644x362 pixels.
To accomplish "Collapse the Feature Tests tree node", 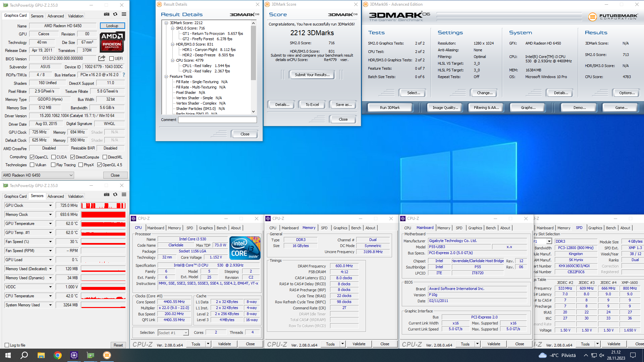I will [166, 77].
